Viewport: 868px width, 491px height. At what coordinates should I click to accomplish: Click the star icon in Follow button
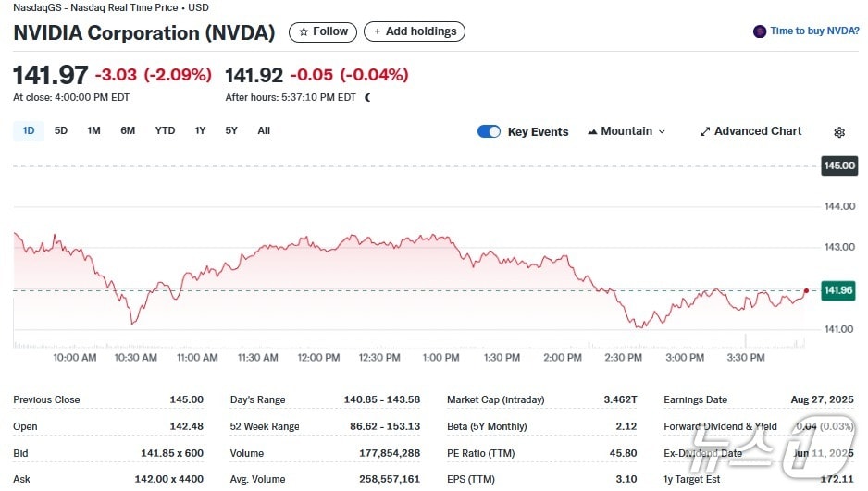click(303, 31)
